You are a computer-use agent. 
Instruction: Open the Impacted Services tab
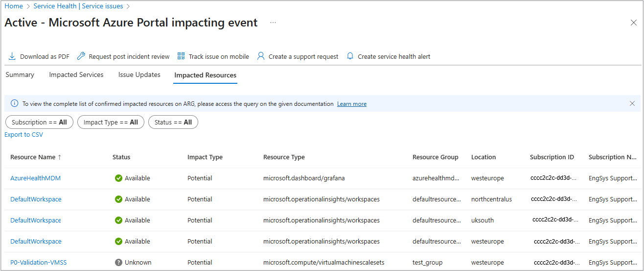(76, 75)
